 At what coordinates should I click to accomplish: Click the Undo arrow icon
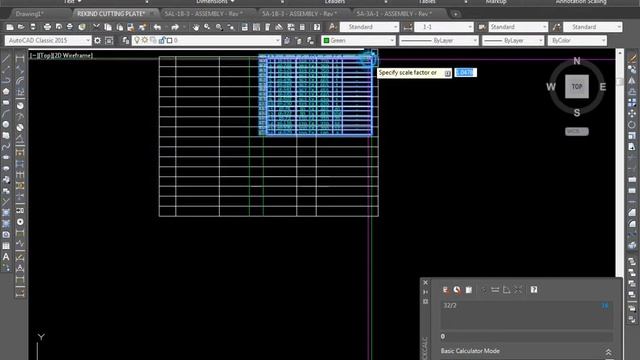[x=157, y=27]
